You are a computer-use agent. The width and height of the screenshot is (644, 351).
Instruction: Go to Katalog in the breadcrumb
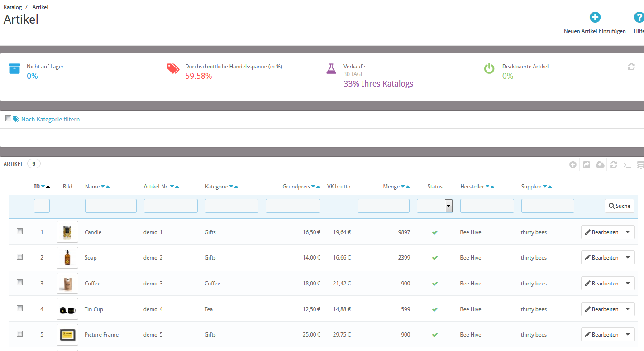click(13, 7)
